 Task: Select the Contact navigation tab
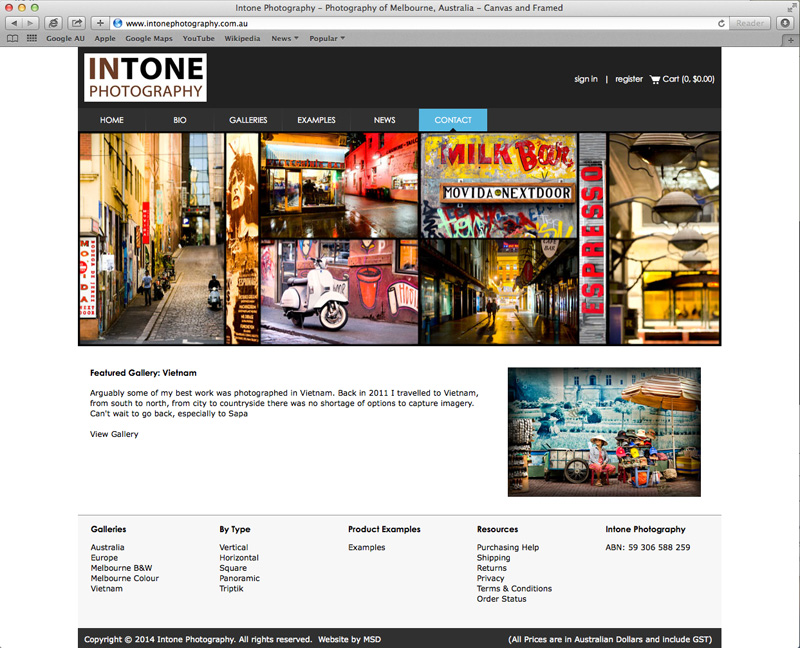tap(453, 120)
